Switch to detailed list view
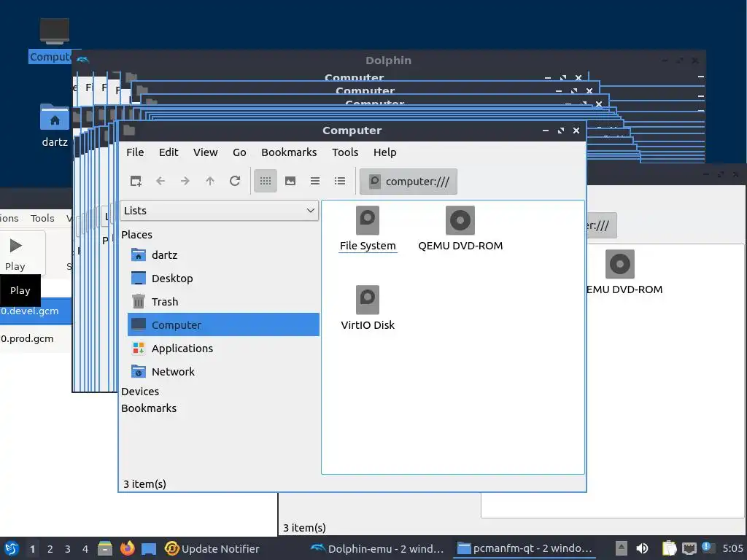The width and height of the screenshot is (747, 560). [340, 181]
